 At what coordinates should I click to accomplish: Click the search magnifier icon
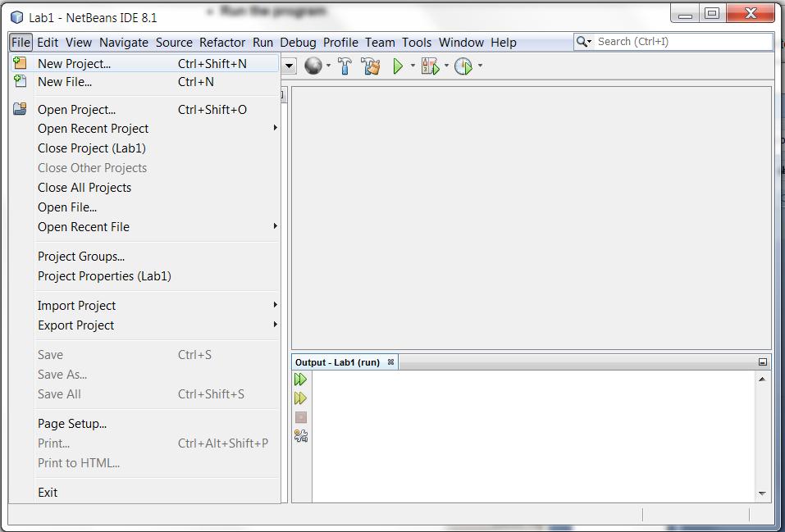tap(583, 42)
